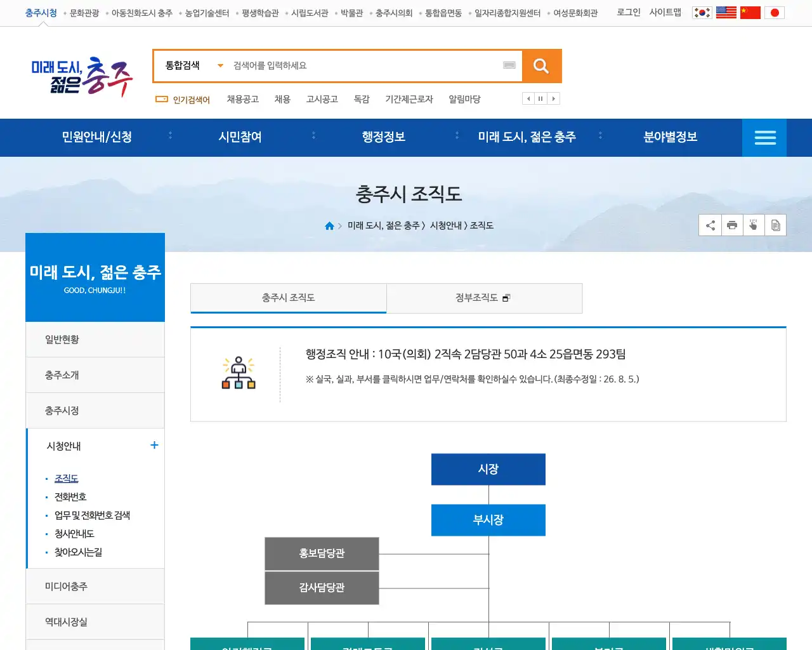Click the print page icon
This screenshot has width=812, height=650.
732,225
